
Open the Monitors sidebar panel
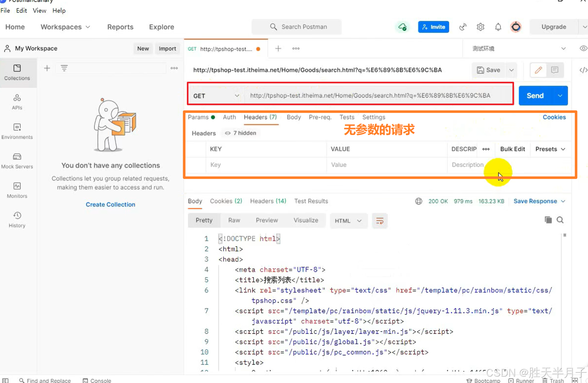click(17, 190)
